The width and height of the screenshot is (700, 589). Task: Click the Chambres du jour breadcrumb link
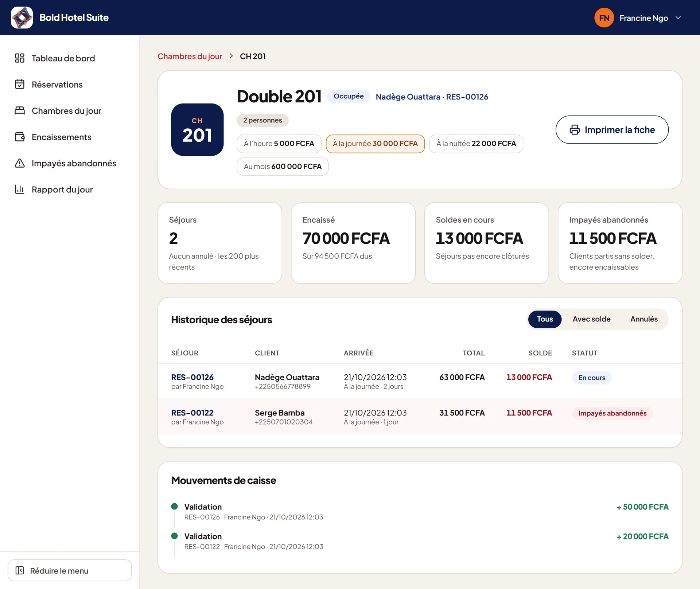(x=190, y=56)
